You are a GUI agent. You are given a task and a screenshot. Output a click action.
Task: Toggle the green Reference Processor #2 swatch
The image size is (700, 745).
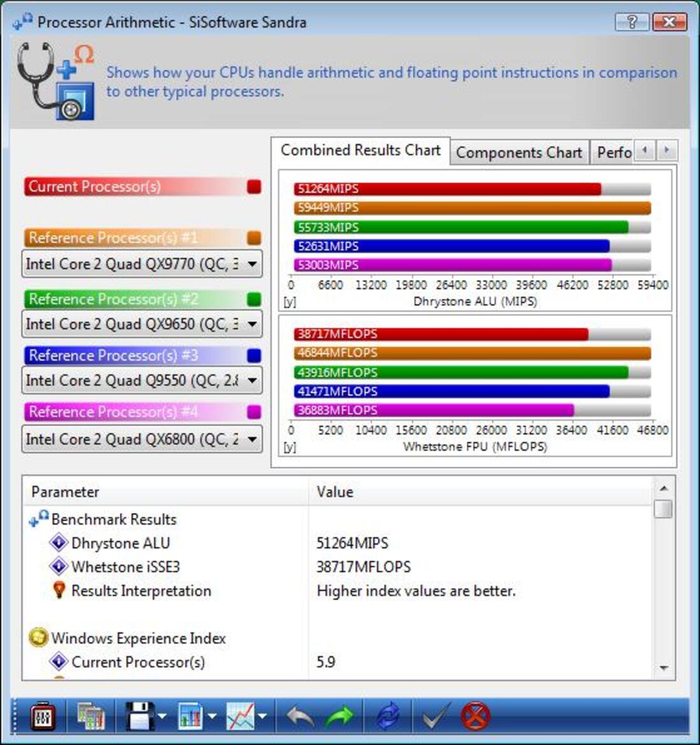(x=254, y=299)
